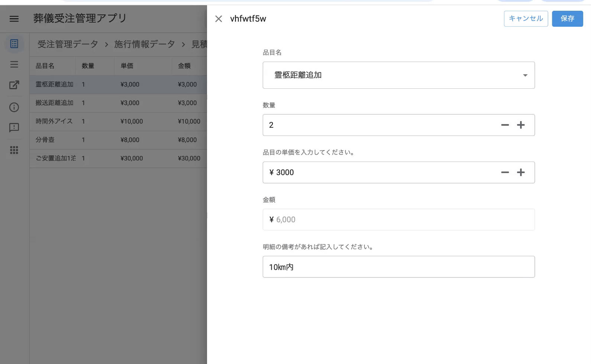591x364 pixels.
Task: Click the ¥8,000 unit price cell
Action: (130, 140)
